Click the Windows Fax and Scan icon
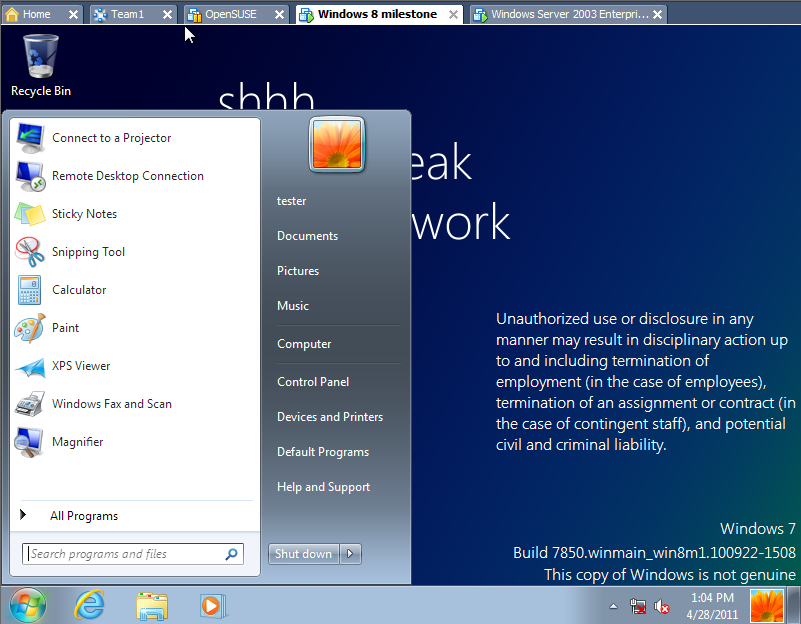The height and width of the screenshot is (624, 801). tap(30, 404)
